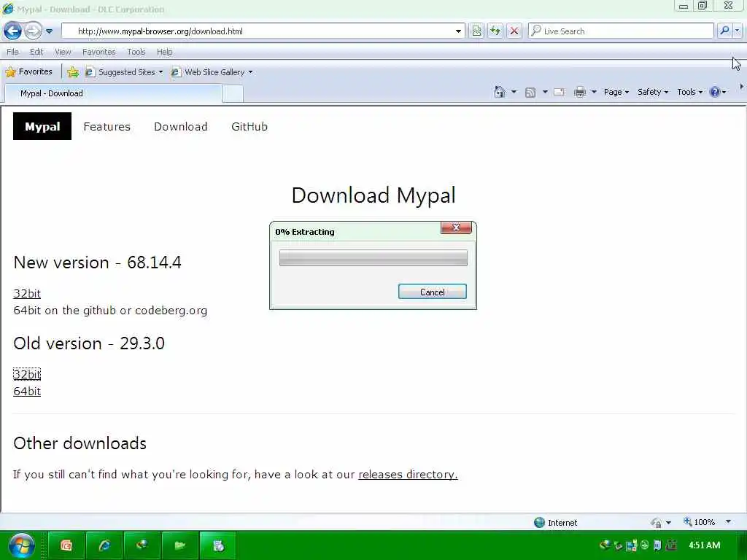Close the Extracting dialog with X
Image resolution: width=747 pixels, height=560 pixels.
(456, 227)
